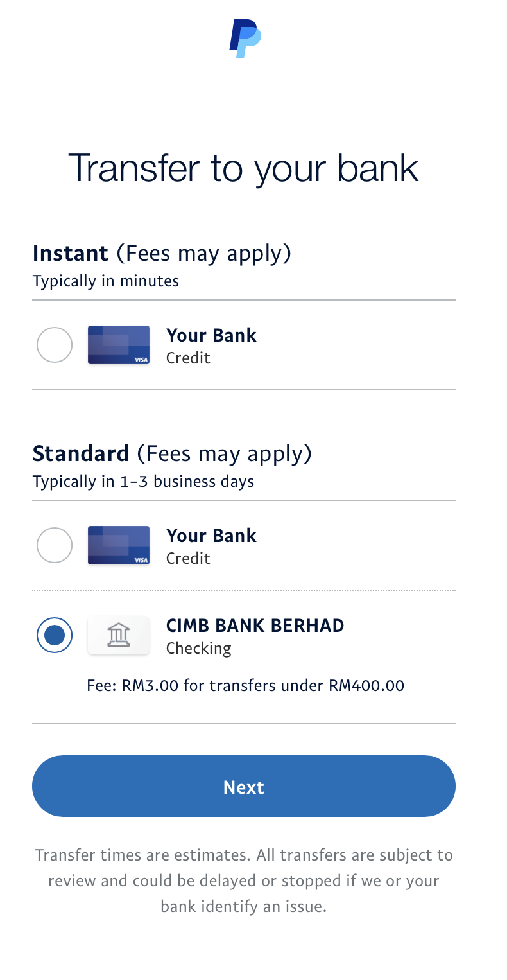Viewport: 507px width, 980px height.
Task: Click the Transfer to your bank heading
Action: [x=243, y=168]
